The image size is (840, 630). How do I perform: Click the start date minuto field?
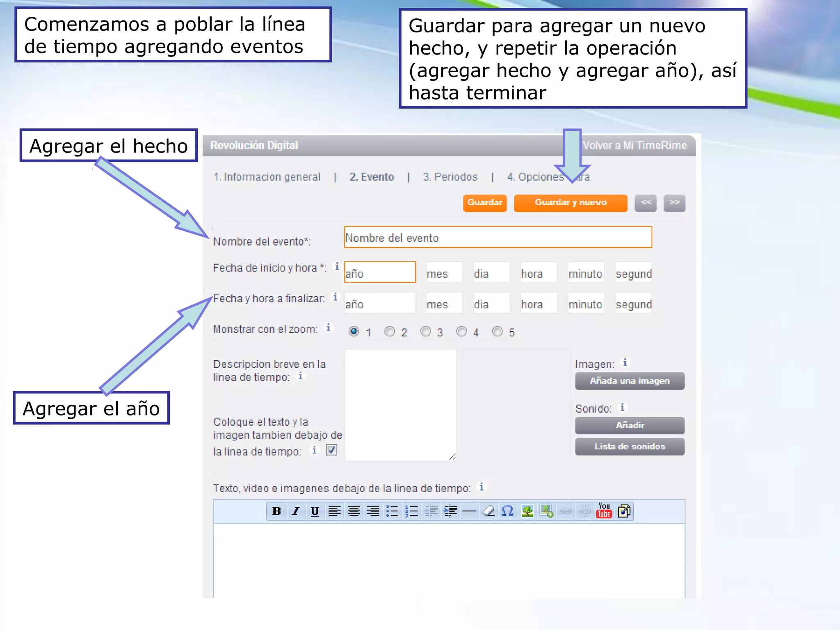586,272
